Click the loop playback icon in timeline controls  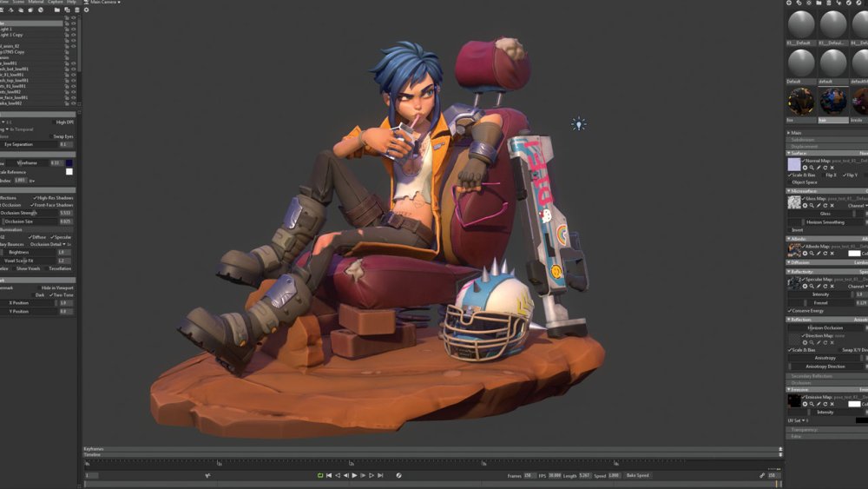(x=320, y=475)
